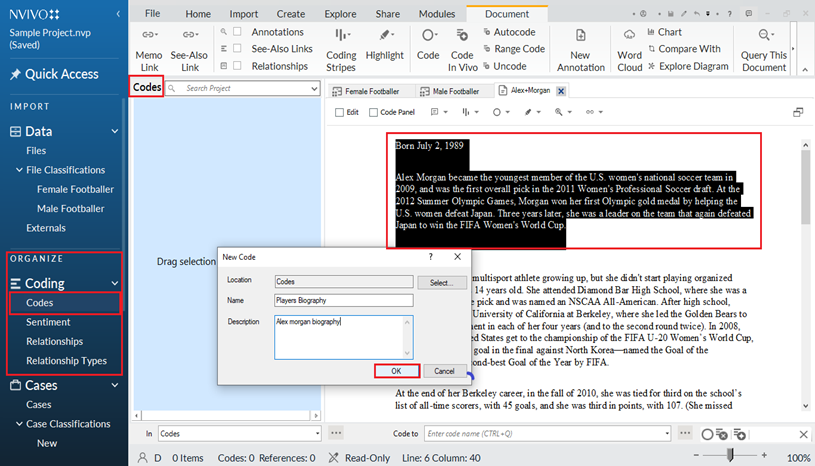Check the Annotations checkbox in ribbon
815x466 pixels.
(237, 32)
